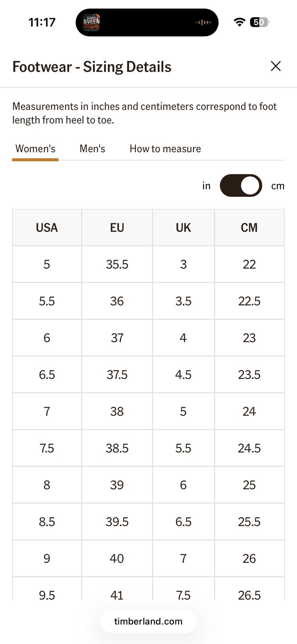Screen dimensions: 297x644
Task: Click the "cm" unit label
Action: [x=278, y=186]
